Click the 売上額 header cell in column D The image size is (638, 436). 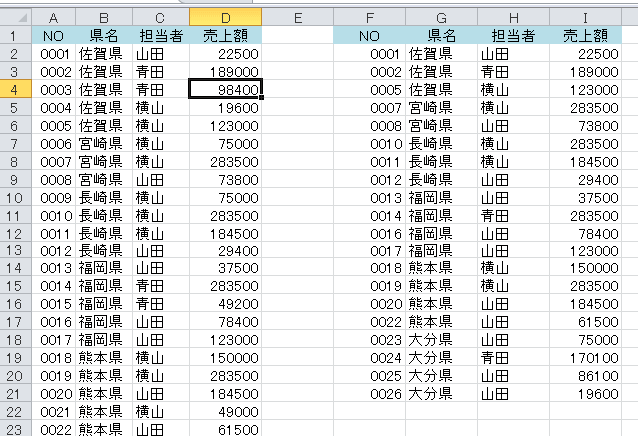point(225,35)
